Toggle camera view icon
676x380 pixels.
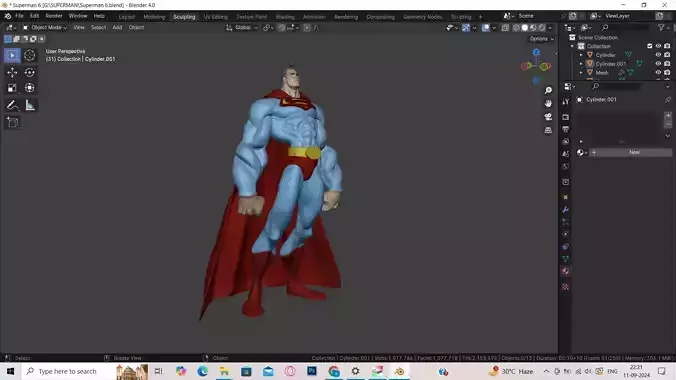click(x=548, y=117)
